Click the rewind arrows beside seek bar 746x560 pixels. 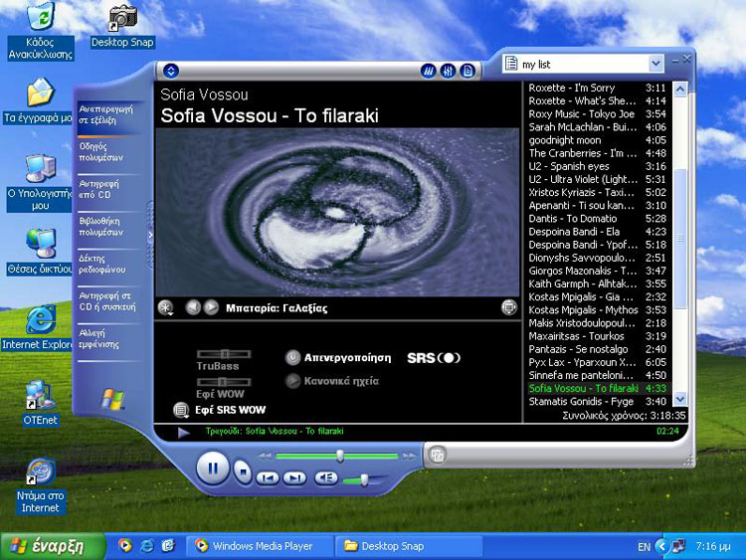point(265,456)
